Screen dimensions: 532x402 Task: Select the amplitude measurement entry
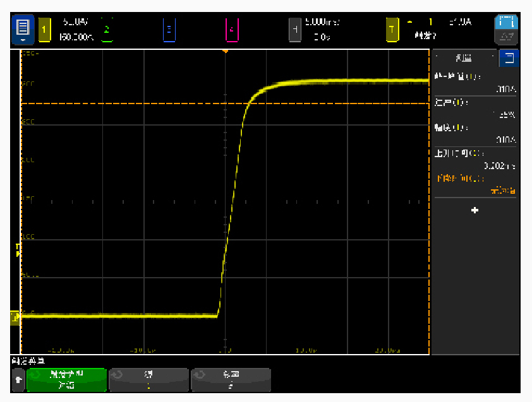(475, 134)
